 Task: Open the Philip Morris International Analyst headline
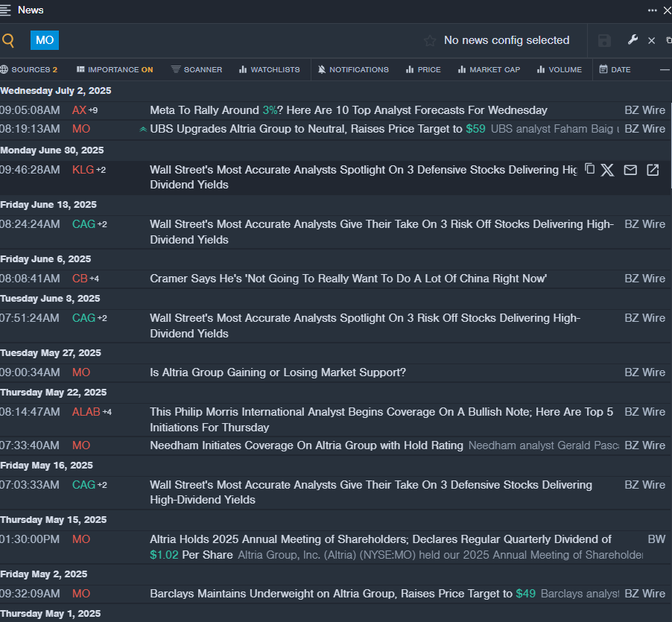click(x=381, y=420)
